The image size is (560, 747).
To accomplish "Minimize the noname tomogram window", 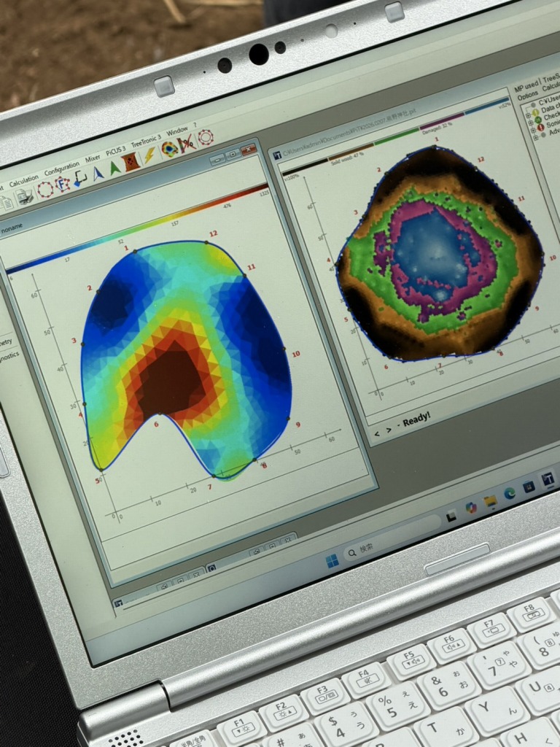I will pyautogui.click(x=217, y=160).
